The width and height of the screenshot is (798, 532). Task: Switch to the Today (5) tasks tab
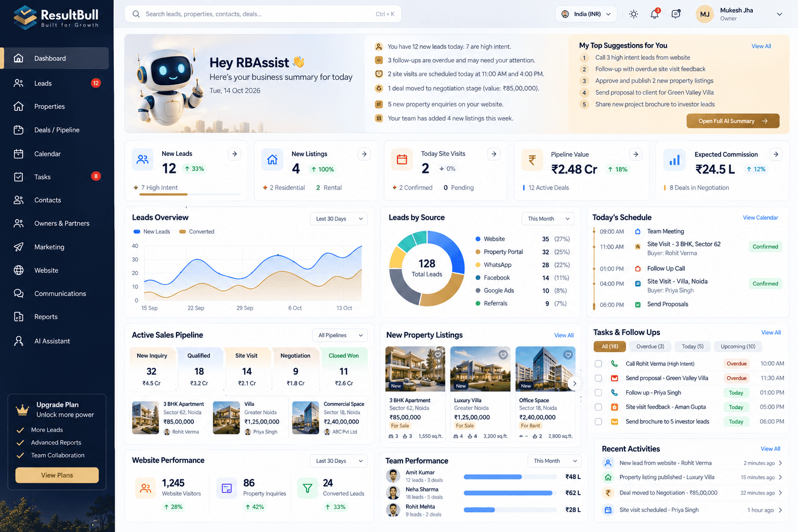[693, 347]
